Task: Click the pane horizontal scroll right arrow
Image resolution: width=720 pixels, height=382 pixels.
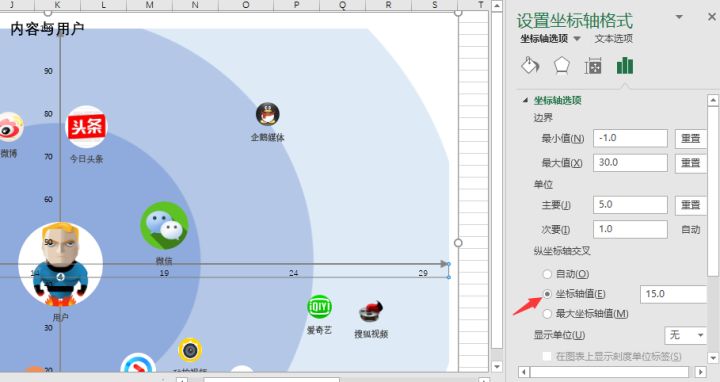Action: pos(700,372)
